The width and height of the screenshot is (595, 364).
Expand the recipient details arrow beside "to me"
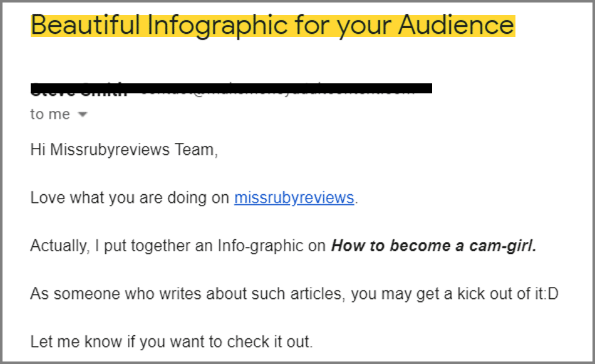pos(82,114)
